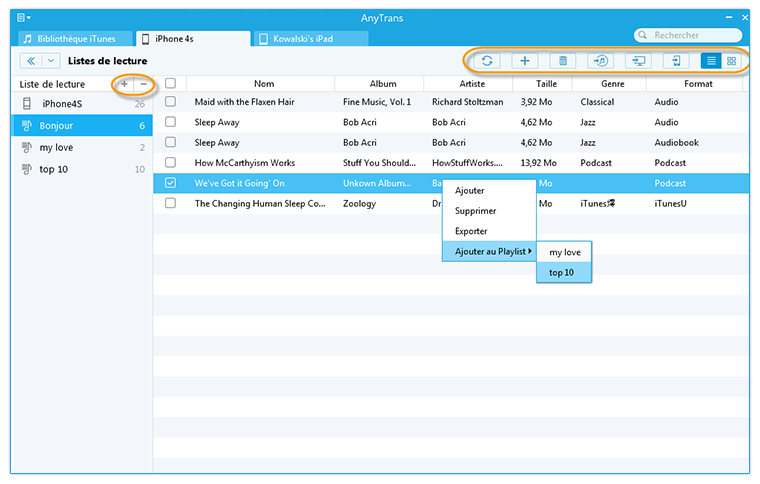Viewport: 760px width, 484px height.
Task: Click the Send to iTunes icon
Action: point(601,61)
